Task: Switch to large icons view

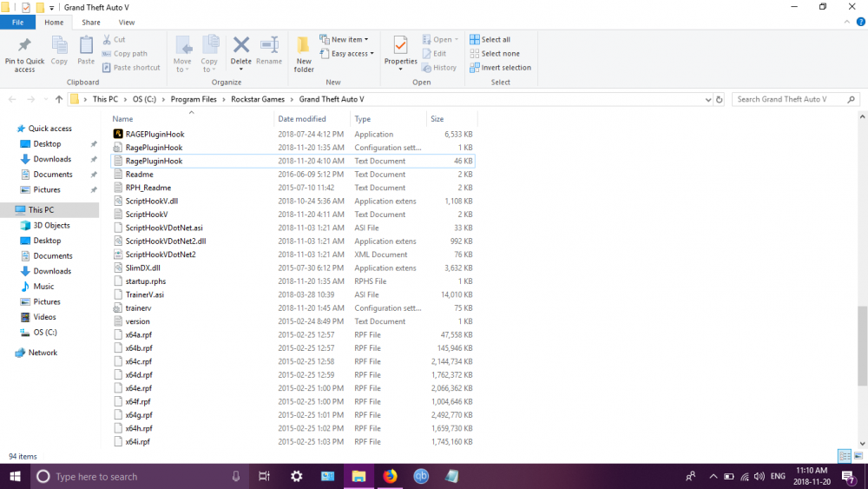Action: [858, 456]
